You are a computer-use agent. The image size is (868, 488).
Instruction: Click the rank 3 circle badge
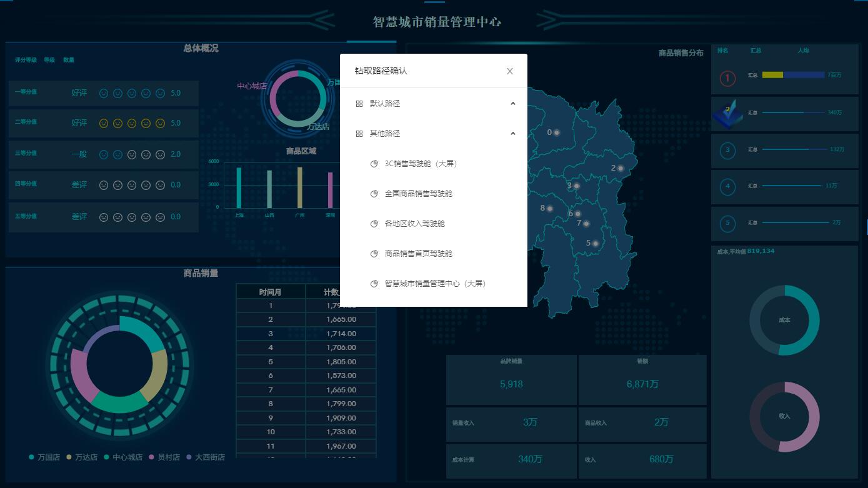coord(727,150)
